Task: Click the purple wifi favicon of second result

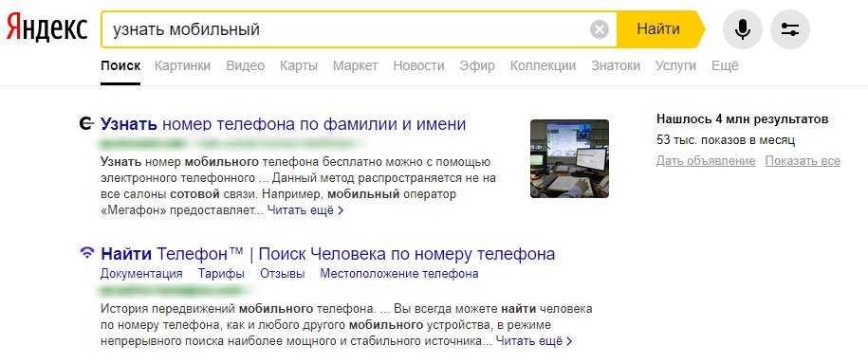Action: click(86, 254)
